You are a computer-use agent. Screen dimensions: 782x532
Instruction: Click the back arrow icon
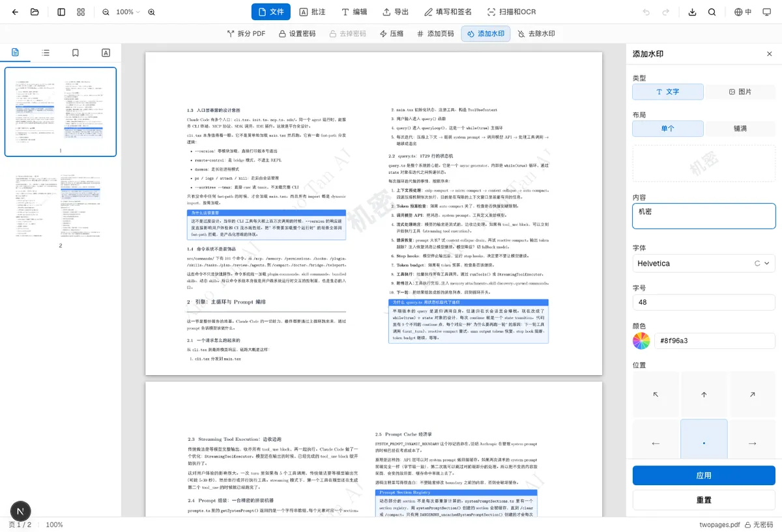[16, 12]
